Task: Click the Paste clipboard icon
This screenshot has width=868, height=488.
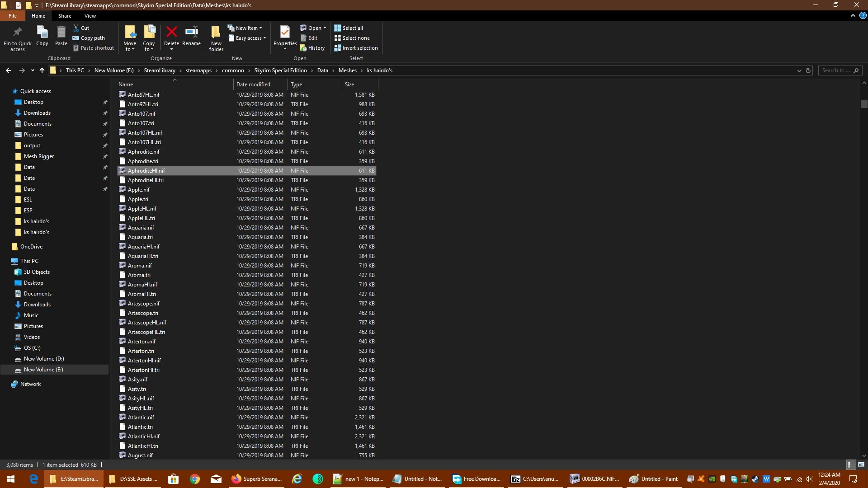Action: [x=61, y=32]
